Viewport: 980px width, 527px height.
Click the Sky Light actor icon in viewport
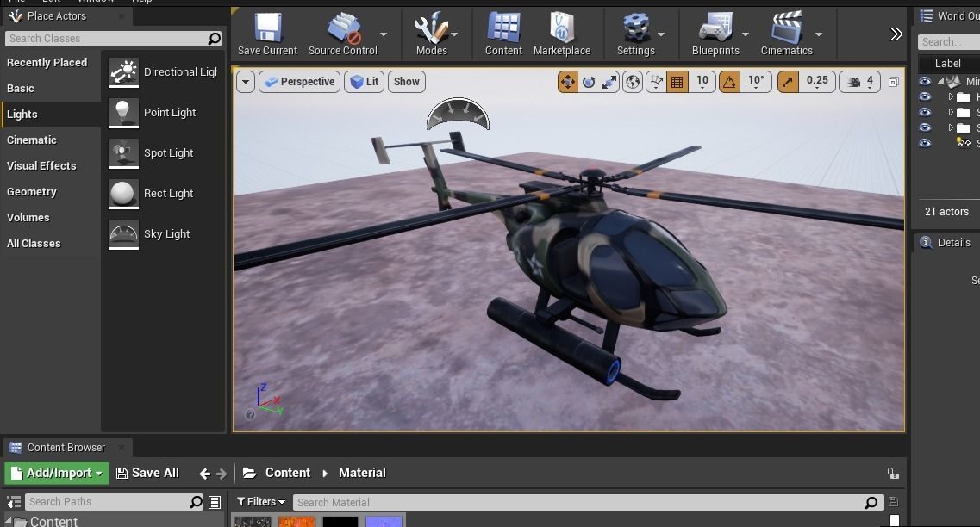coord(459,115)
